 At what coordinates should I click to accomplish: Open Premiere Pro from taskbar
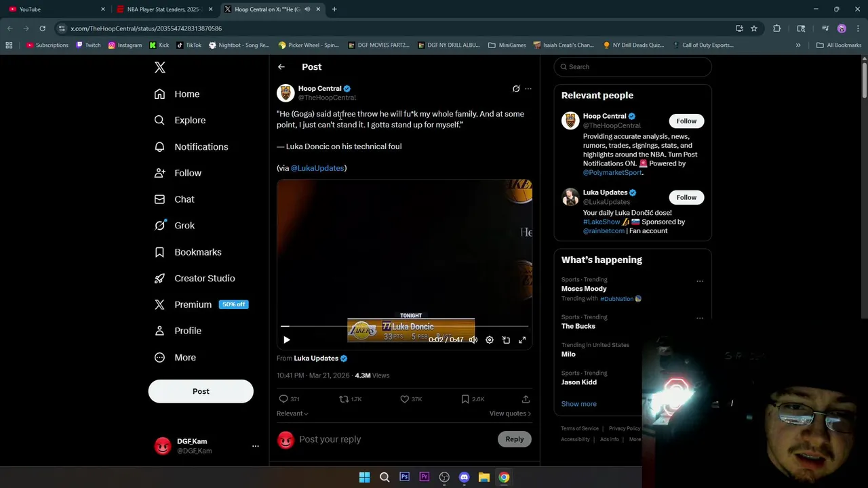[425, 477]
